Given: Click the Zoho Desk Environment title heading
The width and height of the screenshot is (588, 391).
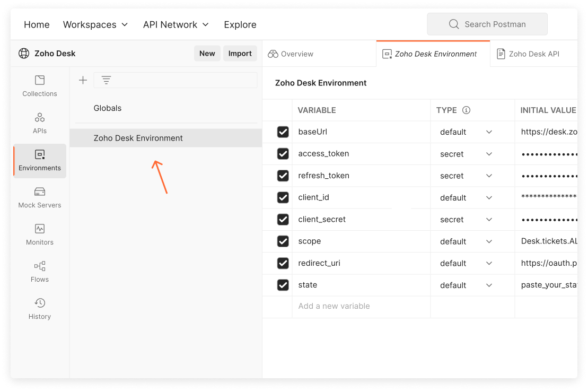Looking at the screenshot, I should (321, 83).
